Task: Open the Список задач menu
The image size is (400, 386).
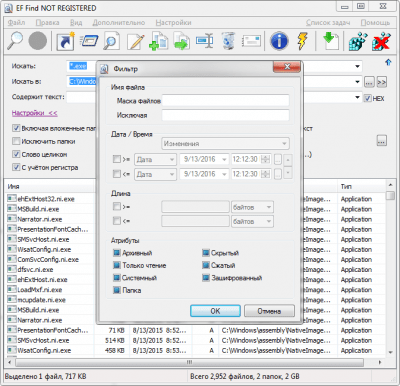Action: click(328, 23)
